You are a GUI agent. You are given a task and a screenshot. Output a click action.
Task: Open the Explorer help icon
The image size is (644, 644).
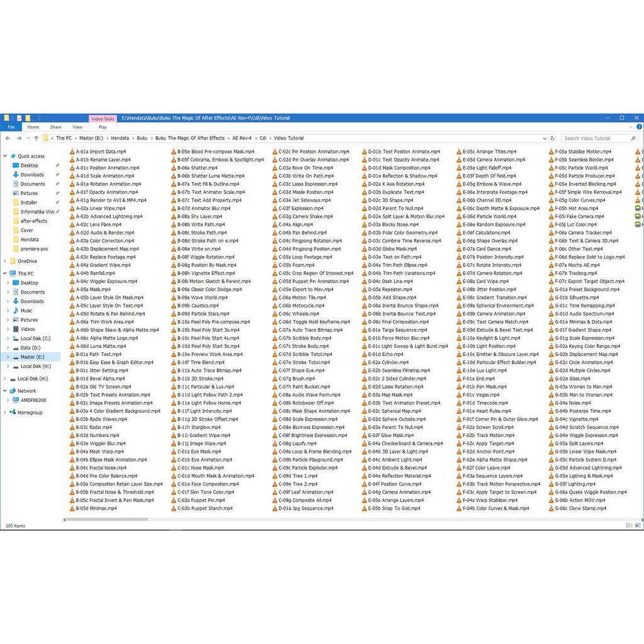[x=639, y=127]
